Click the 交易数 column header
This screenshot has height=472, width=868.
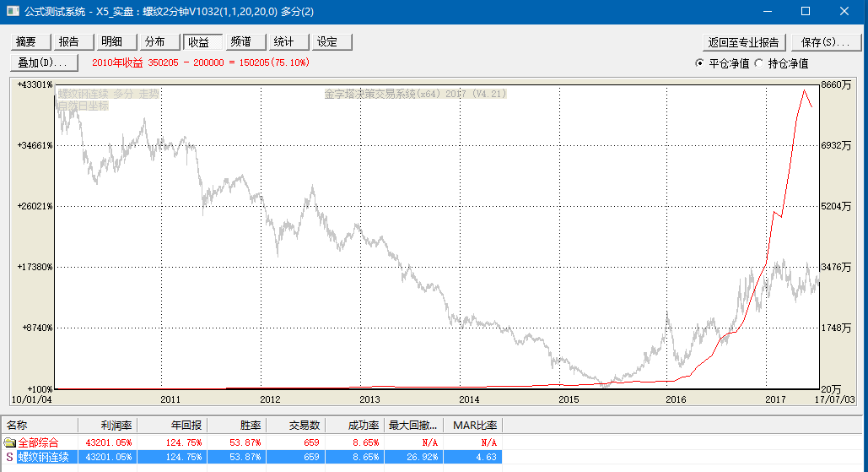point(296,426)
